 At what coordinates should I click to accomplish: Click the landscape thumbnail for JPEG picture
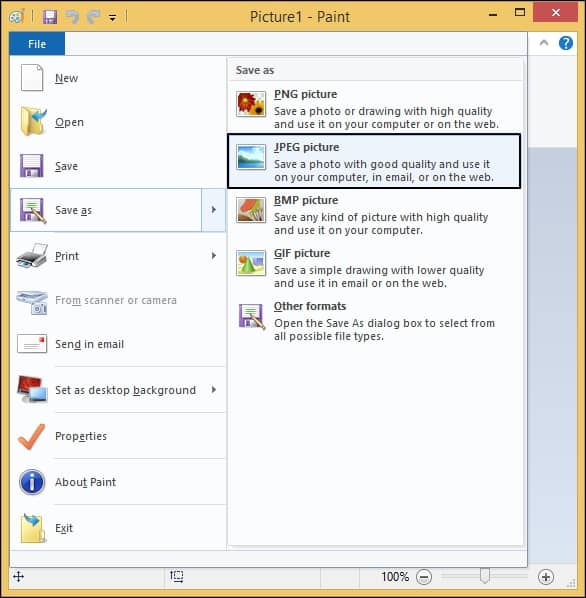click(250, 157)
